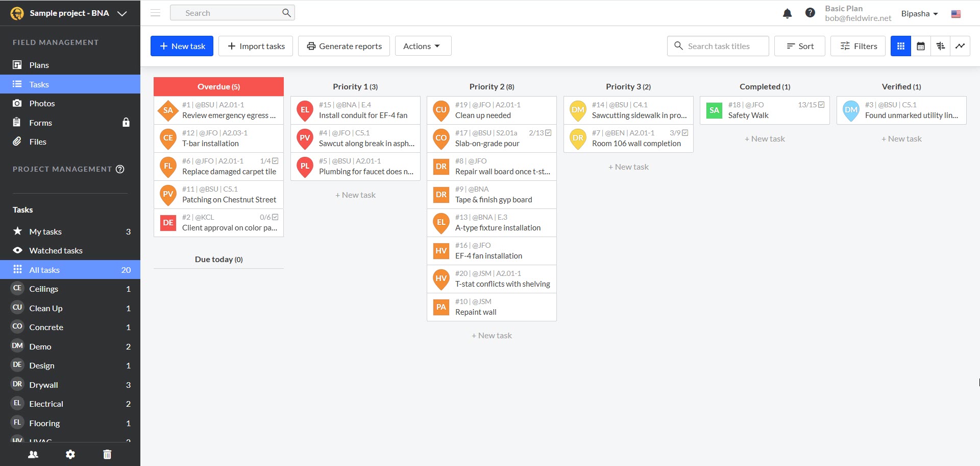Click the help question mark icon
980x466 pixels.
point(810,13)
